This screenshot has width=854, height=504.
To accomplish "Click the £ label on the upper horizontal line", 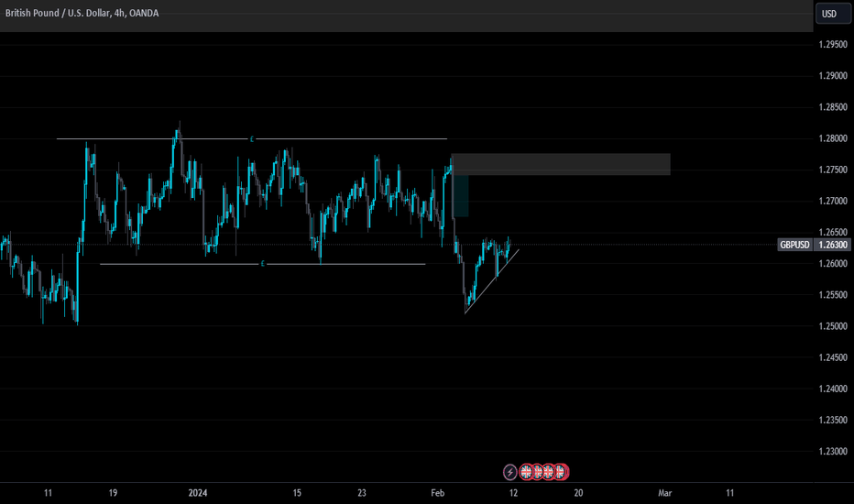I will [252, 139].
